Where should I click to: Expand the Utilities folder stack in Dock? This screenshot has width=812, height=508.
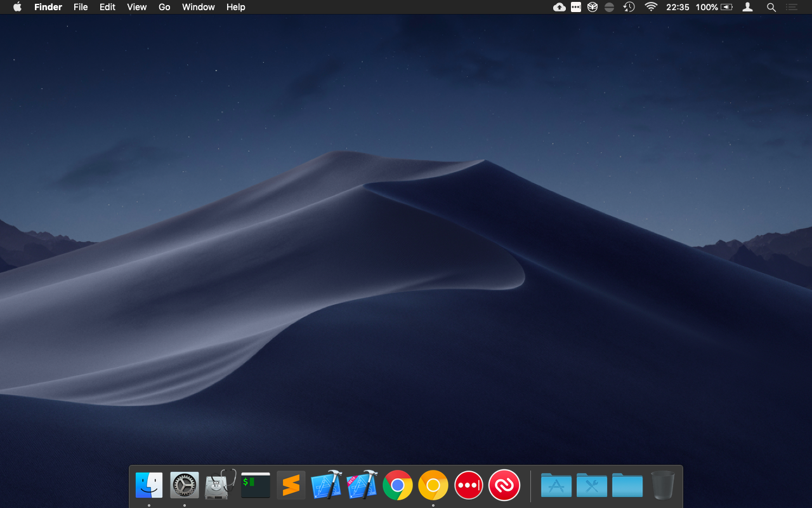coord(592,486)
